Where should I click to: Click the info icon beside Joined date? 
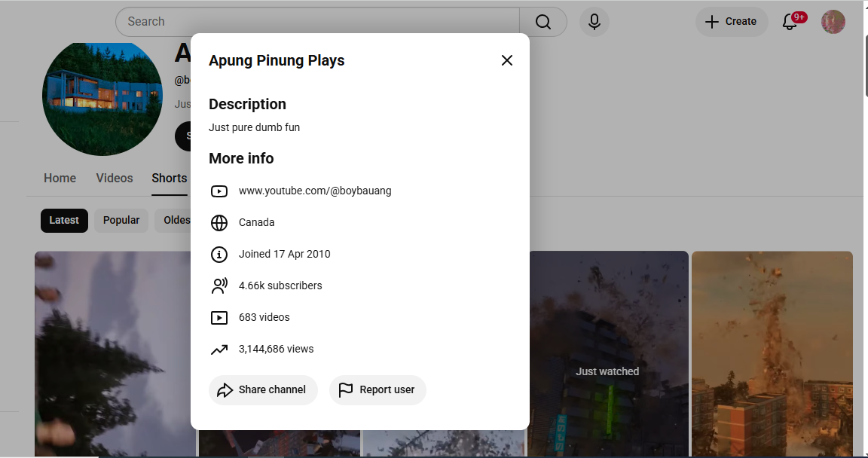219,254
